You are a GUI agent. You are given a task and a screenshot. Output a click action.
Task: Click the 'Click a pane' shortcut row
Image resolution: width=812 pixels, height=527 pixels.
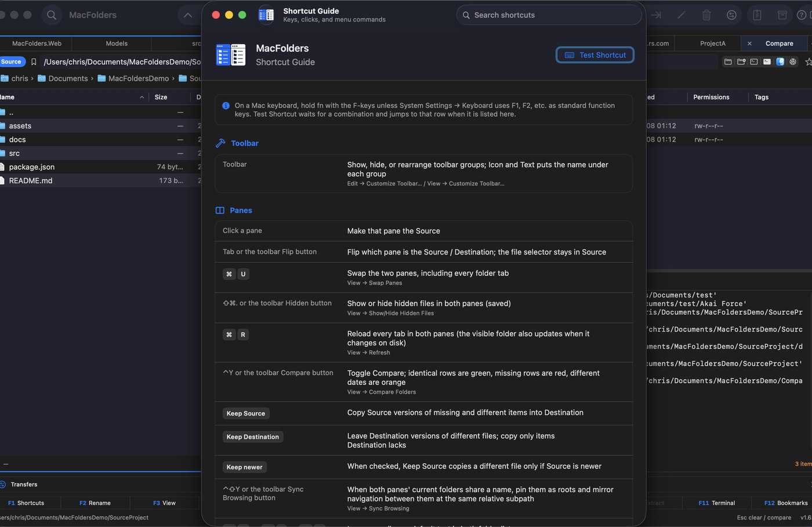point(423,231)
